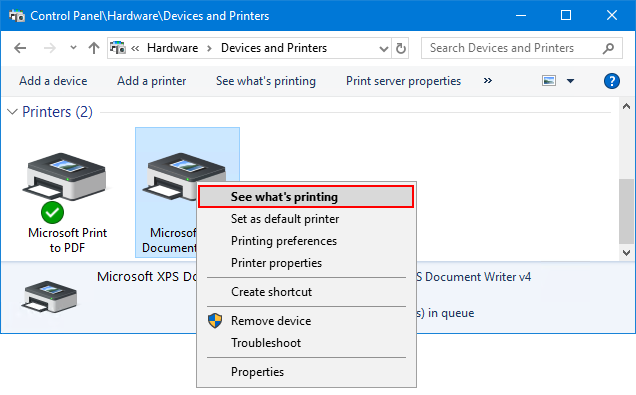Open Print server properties

[x=404, y=81]
